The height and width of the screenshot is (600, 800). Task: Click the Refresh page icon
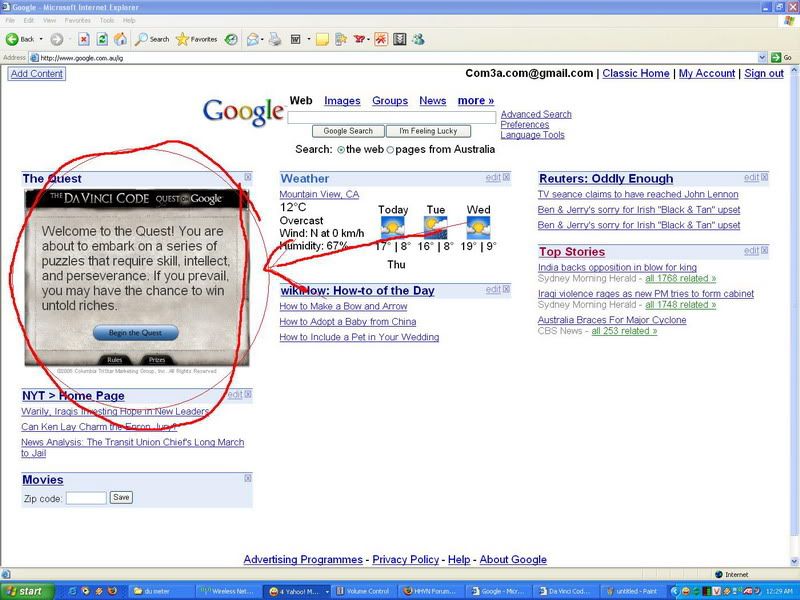[102, 39]
